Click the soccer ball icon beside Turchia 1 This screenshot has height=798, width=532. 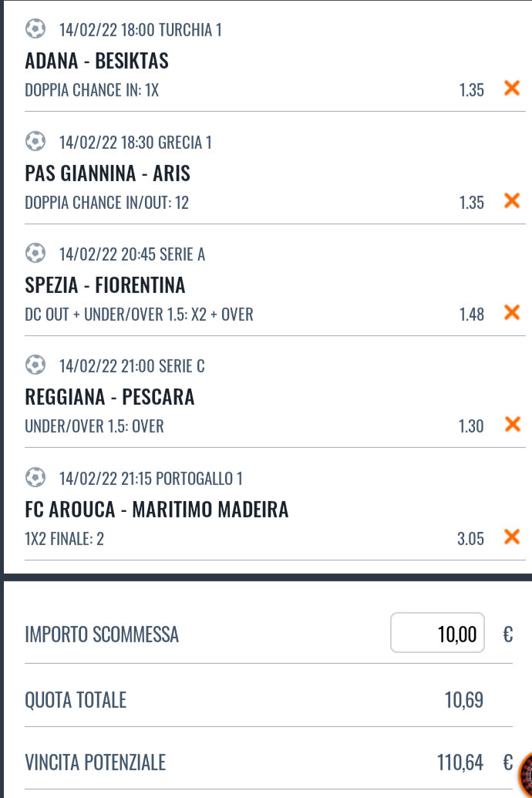point(35,29)
